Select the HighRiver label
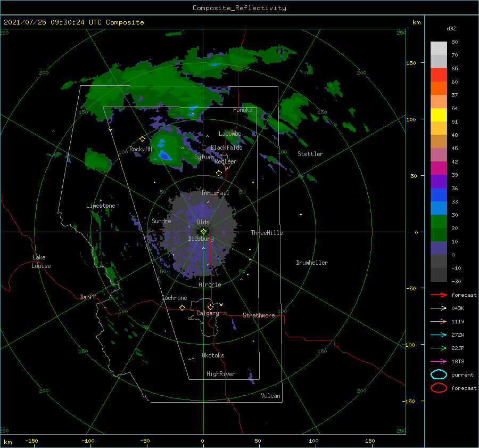Screen dimensions: 479x448 (221, 374)
